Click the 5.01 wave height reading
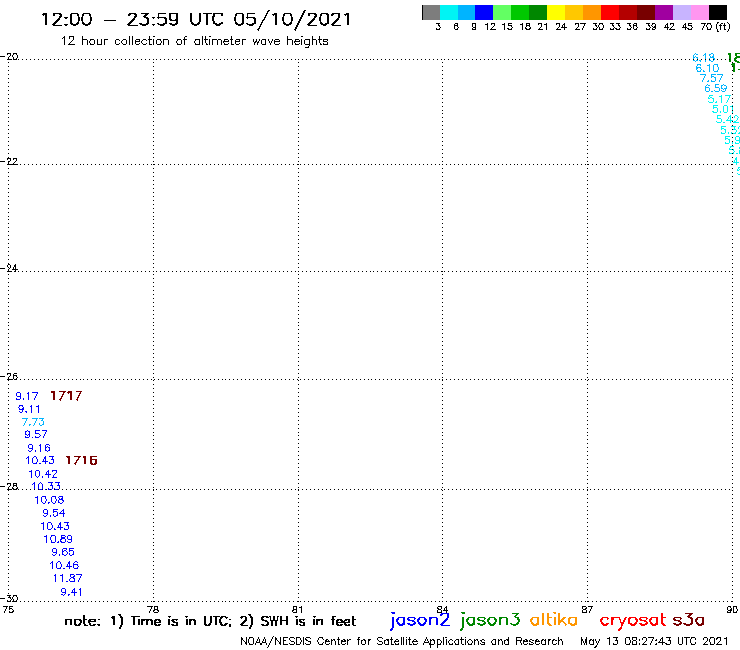Image resolution: width=740 pixels, height=650 pixels. pyautogui.click(x=723, y=110)
